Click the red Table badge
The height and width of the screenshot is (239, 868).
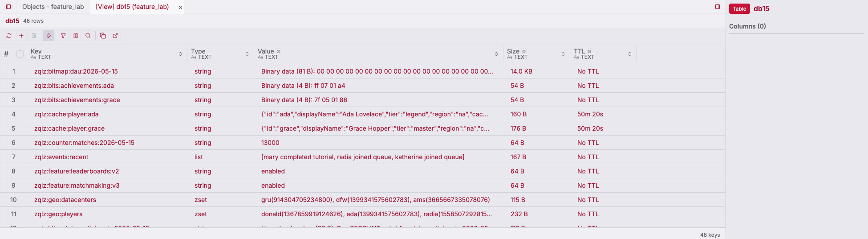pyautogui.click(x=739, y=9)
